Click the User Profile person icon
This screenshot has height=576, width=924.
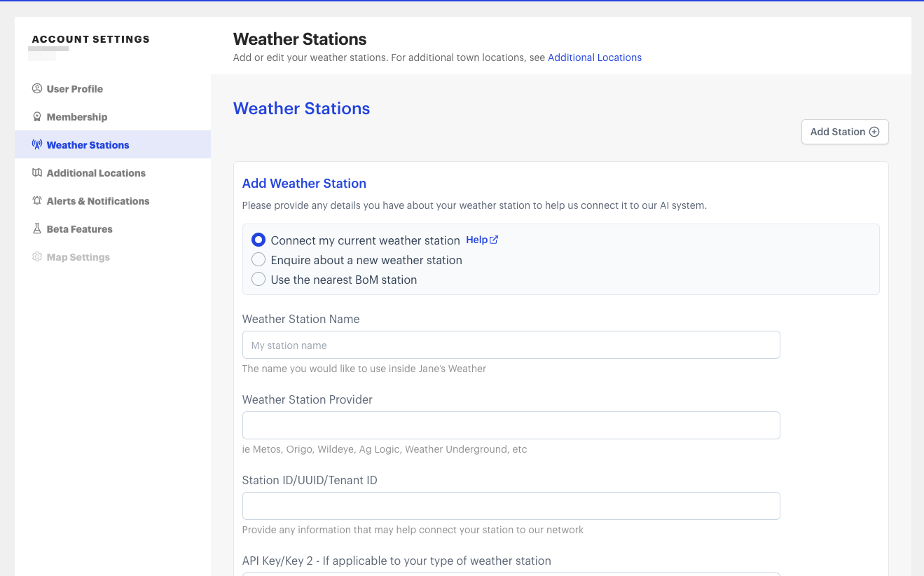pyautogui.click(x=37, y=89)
